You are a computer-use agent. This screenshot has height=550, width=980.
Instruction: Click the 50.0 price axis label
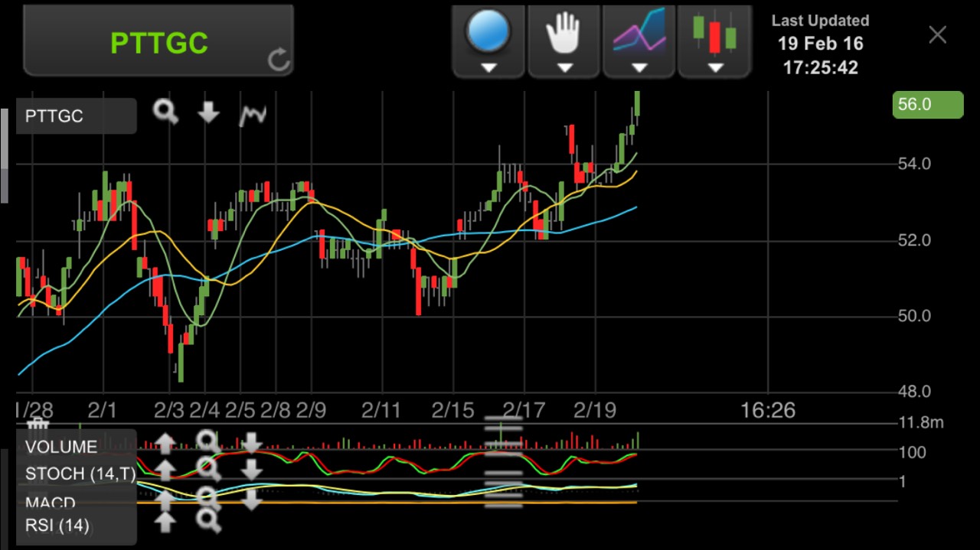[x=914, y=315]
